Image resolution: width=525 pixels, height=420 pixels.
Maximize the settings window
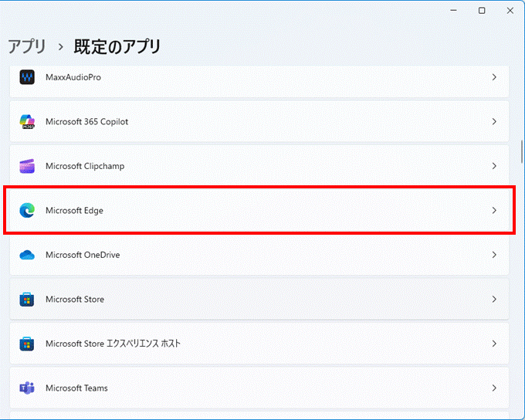[x=482, y=11]
